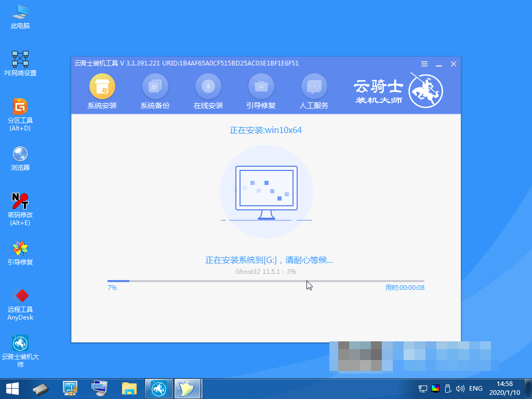Click 云骑士 taskbar app button
The width and height of the screenshot is (532, 399).
tap(159, 389)
